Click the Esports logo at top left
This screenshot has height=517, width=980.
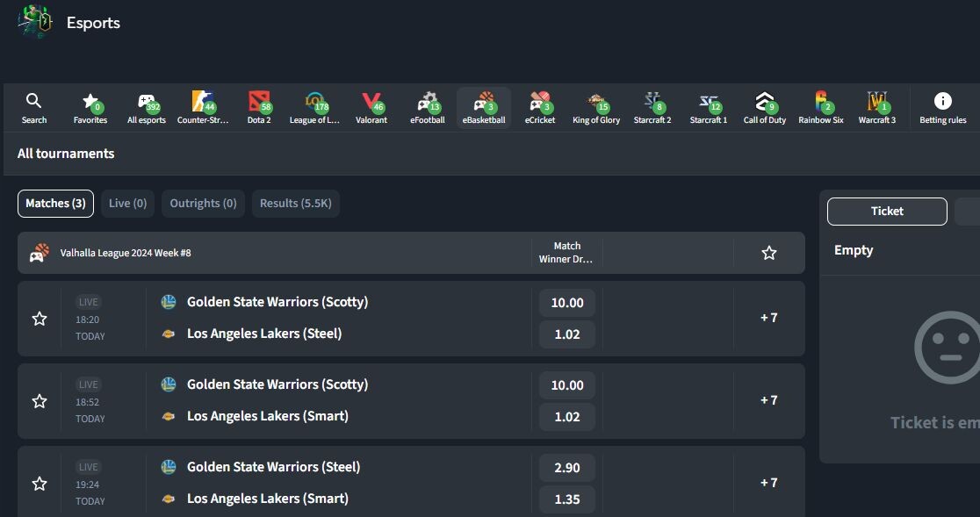[35, 21]
